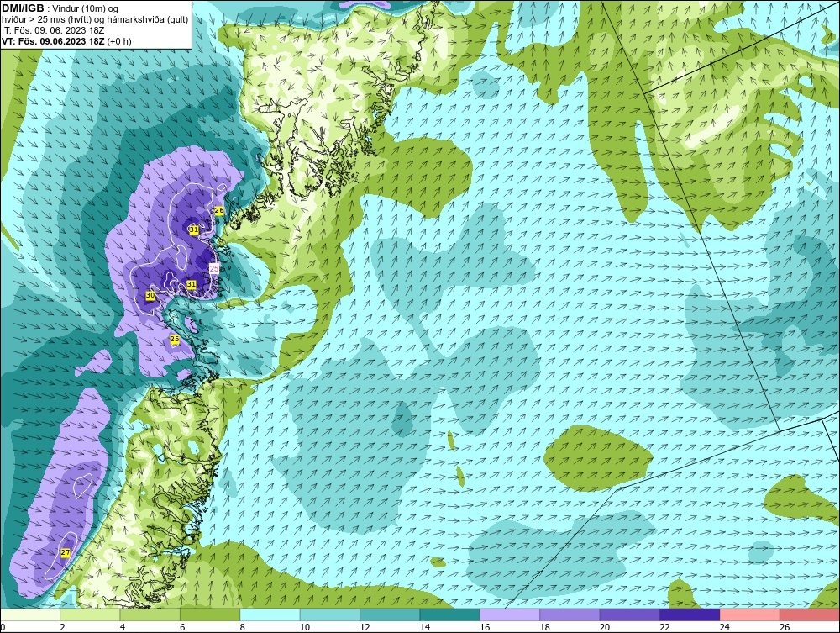Pick the turquoise 10–12 legend swatch
Screen dimensions: 840x633
click(330, 615)
